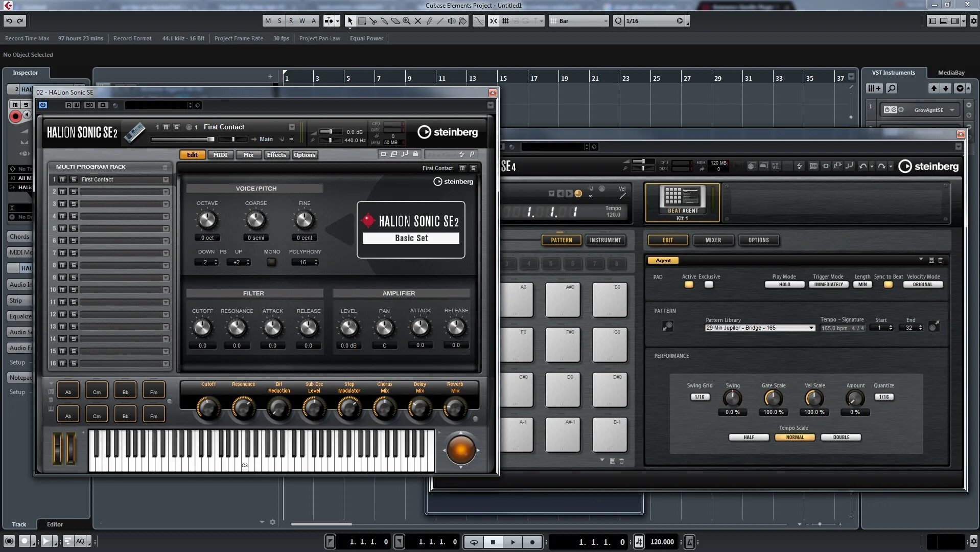Viewport: 980px width, 552px height.
Task: Mute slot 1 First Contact in program rack
Action: click(62, 180)
